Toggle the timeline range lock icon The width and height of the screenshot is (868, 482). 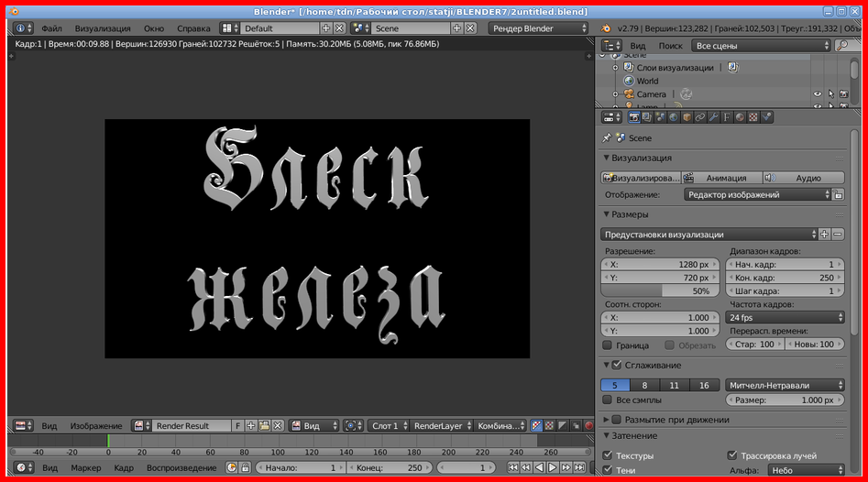(x=246, y=467)
